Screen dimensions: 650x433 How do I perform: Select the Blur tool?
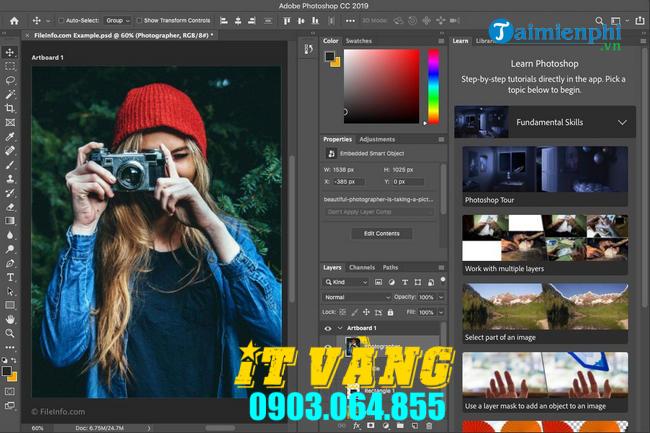tap(10, 235)
